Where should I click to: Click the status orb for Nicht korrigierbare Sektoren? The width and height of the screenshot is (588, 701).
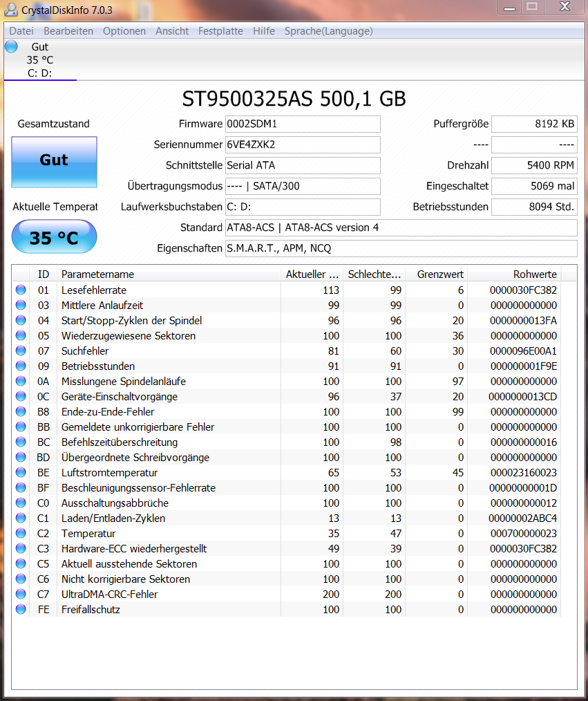coord(21,579)
